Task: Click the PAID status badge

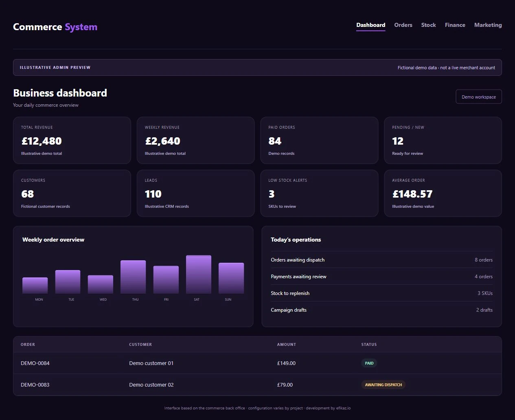Action: point(369,363)
